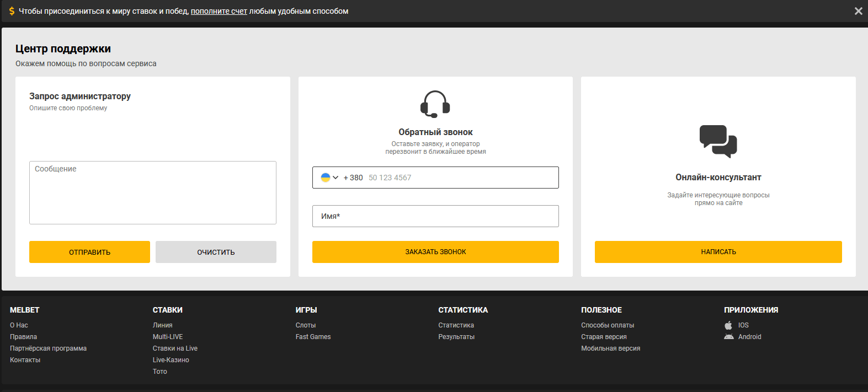Click the Имя* name input field
Image resolution: width=868 pixels, height=392 pixels.
(435, 216)
